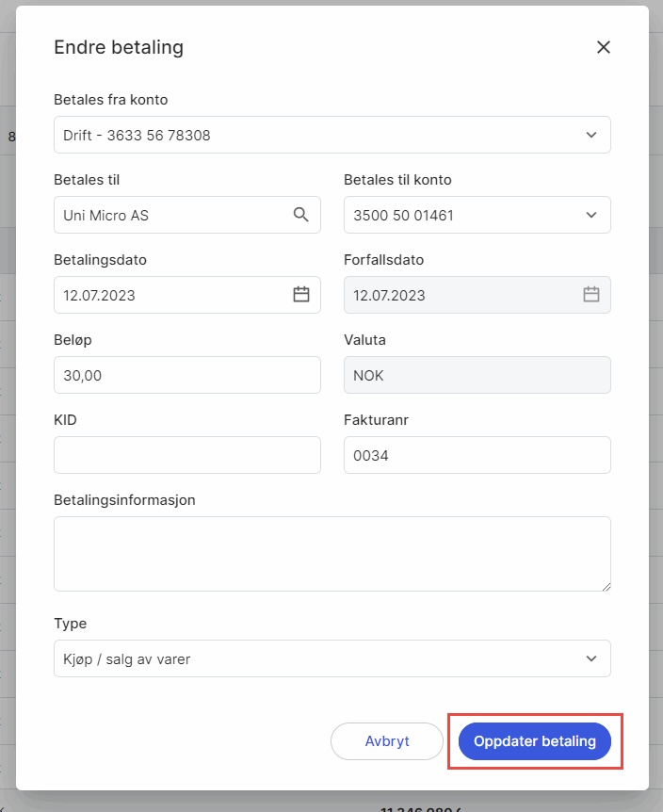Click the empty KID input field
The height and width of the screenshot is (812, 663).
point(186,455)
